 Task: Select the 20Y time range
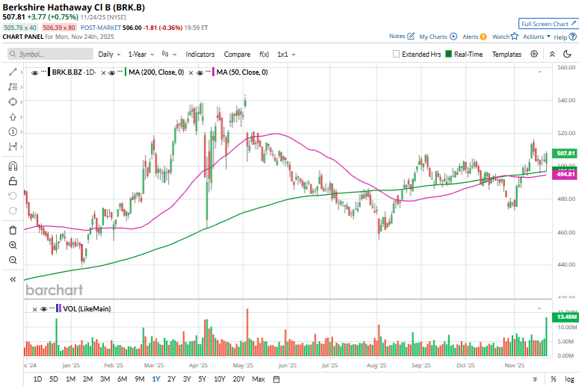238,379
